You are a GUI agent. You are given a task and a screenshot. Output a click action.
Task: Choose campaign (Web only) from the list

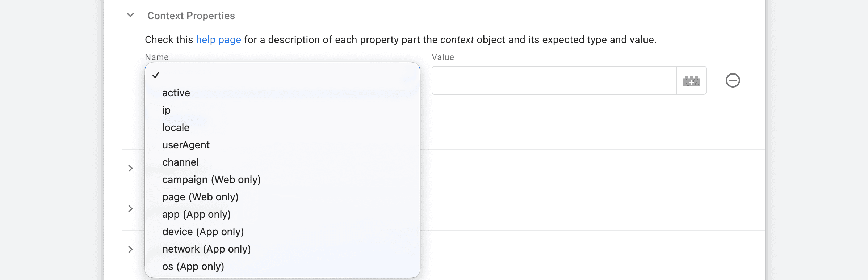[x=211, y=180]
